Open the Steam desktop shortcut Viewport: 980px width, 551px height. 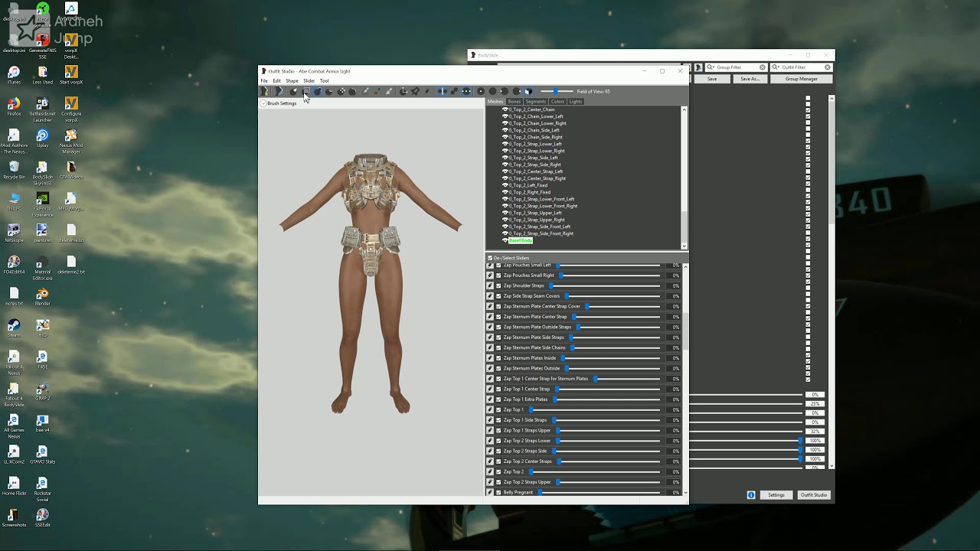pos(14,328)
